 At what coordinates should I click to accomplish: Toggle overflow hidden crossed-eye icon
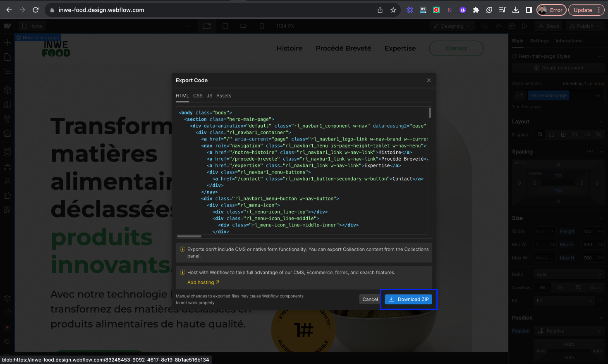(560, 288)
